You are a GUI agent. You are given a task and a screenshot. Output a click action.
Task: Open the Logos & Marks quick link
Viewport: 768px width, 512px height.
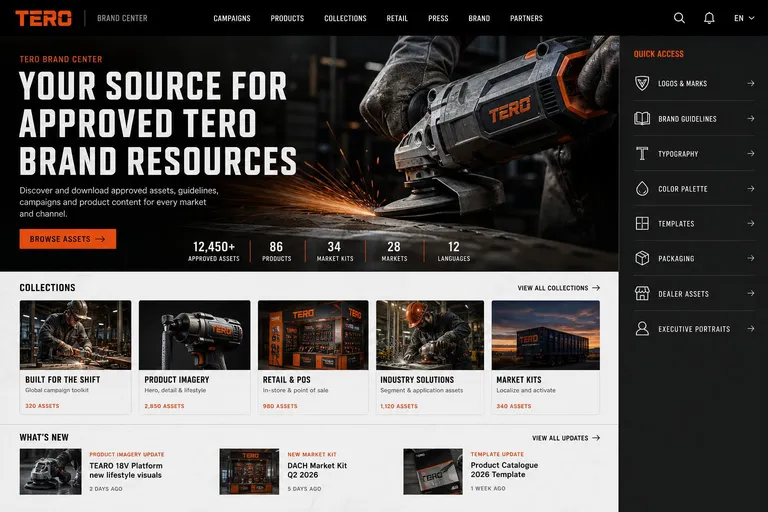(x=694, y=83)
